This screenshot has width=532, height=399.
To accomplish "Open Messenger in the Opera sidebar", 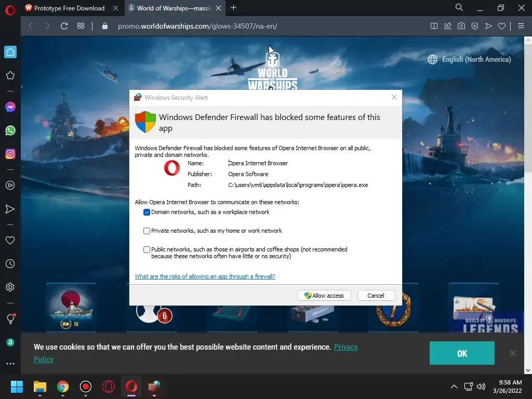I will (x=10, y=107).
